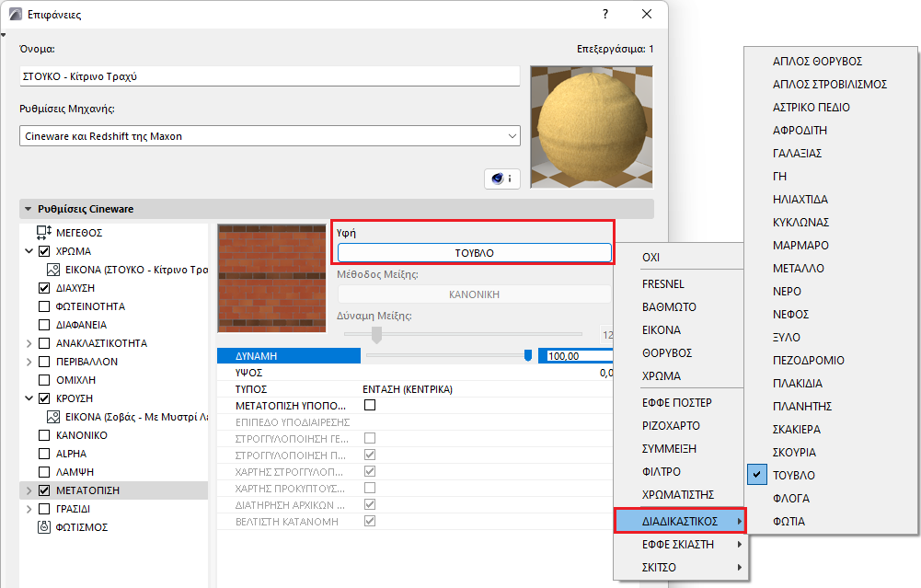The image size is (921, 588).
Task: Click the ΦΩΤΙΣΜΟΣ lighting icon
Action: 44,527
